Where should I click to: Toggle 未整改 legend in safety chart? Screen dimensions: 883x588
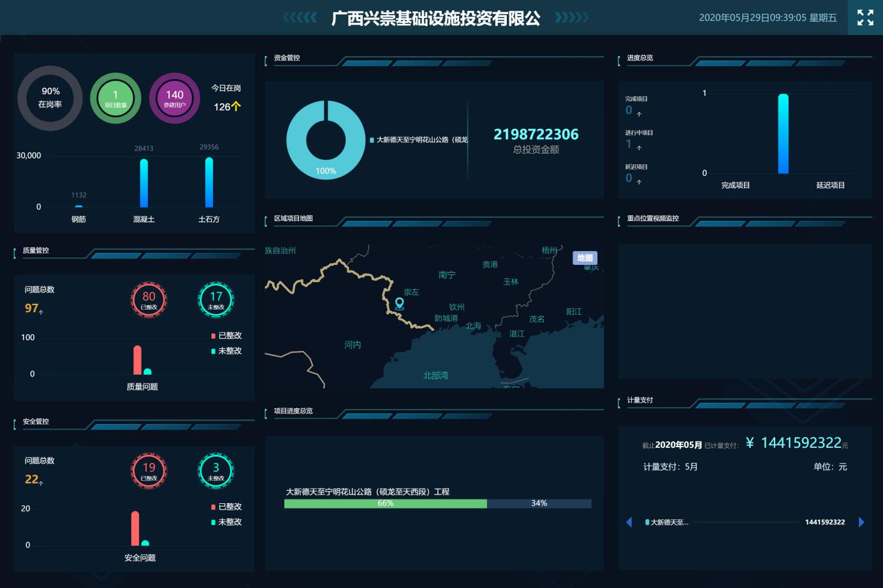click(x=226, y=522)
